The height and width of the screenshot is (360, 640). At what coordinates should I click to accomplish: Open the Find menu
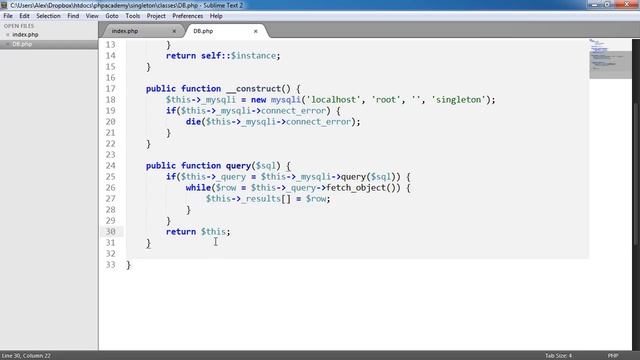(x=73, y=16)
